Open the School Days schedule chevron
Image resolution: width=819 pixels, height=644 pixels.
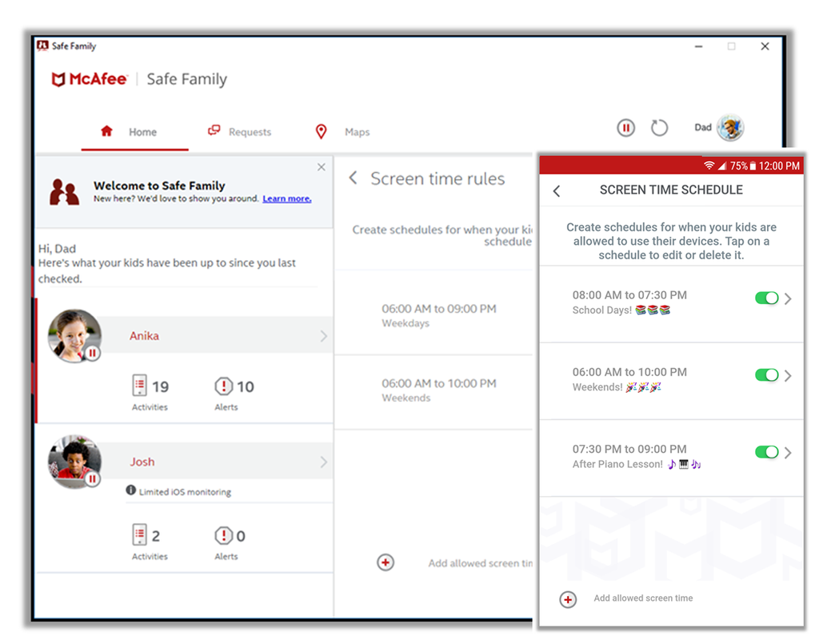tap(789, 297)
